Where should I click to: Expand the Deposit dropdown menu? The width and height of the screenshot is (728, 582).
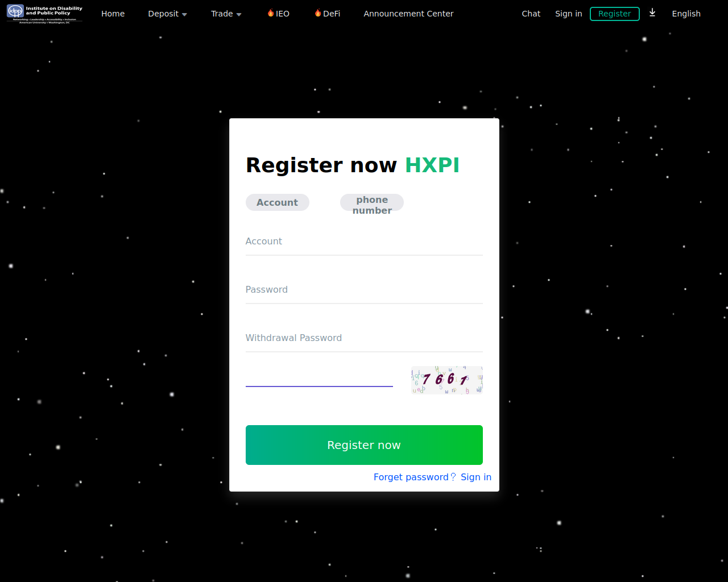[167, 14]
